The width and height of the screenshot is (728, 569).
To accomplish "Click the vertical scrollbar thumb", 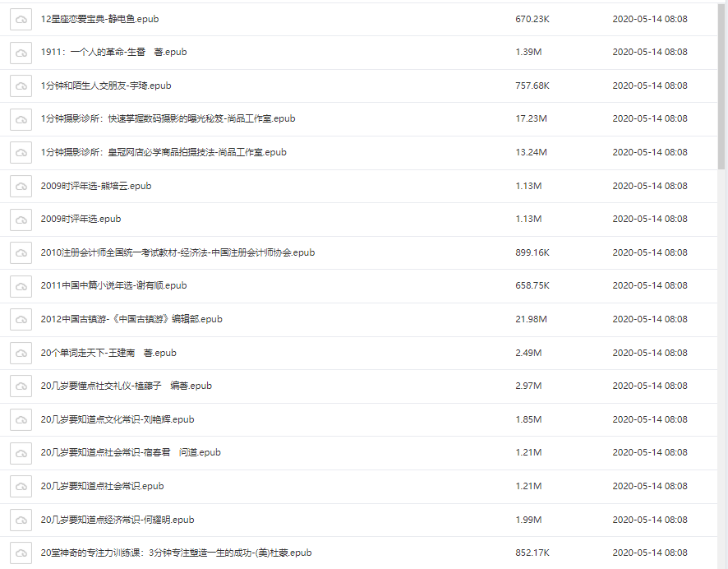I will 721,86.
